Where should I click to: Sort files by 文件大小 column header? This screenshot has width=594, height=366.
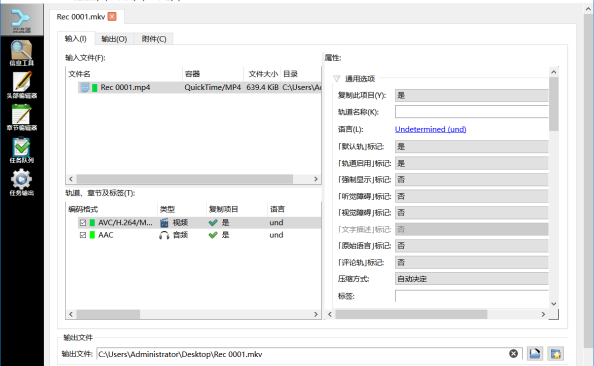coord(262,74)
